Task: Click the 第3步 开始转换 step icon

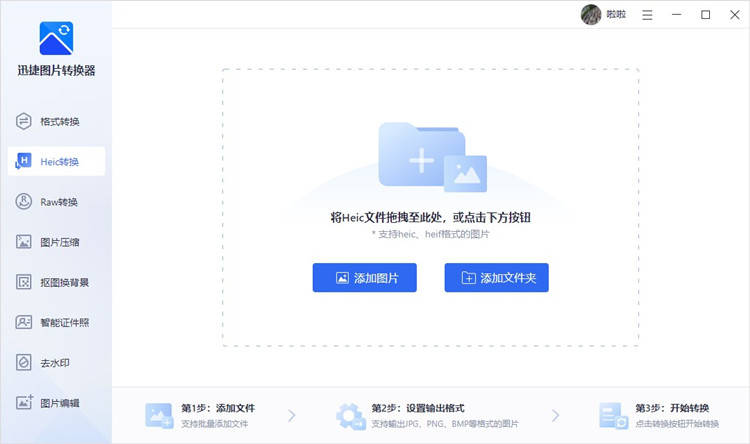Action: [x=613, y=416]
